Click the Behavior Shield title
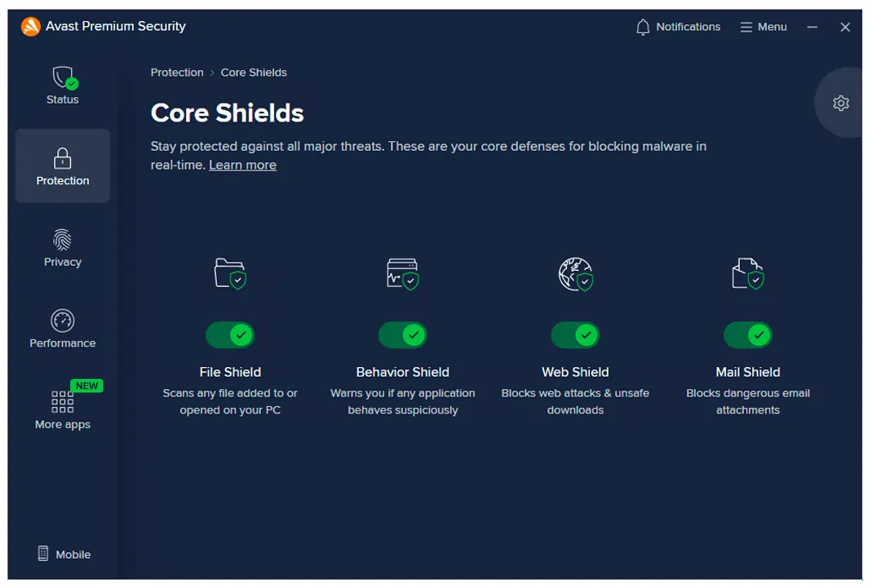 point(403,372)
